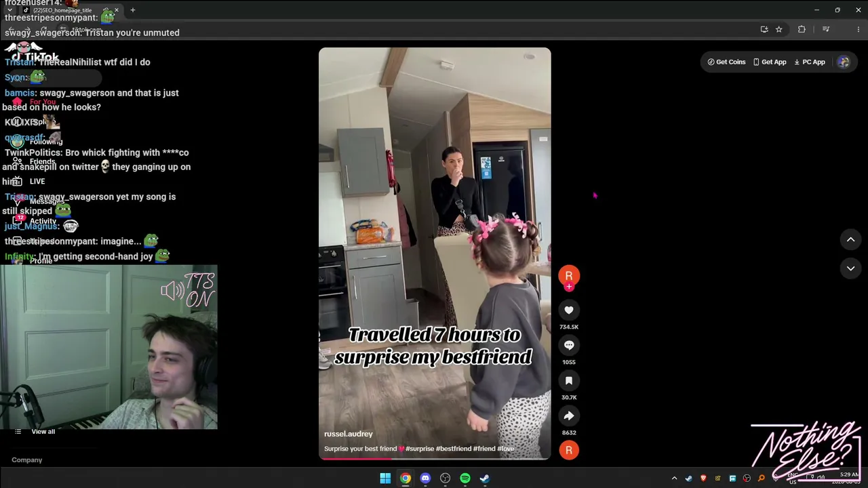This screenshot has width=868, height=488.
Task: Open the #bestfriend hashtag link
Action: (454, 449)
